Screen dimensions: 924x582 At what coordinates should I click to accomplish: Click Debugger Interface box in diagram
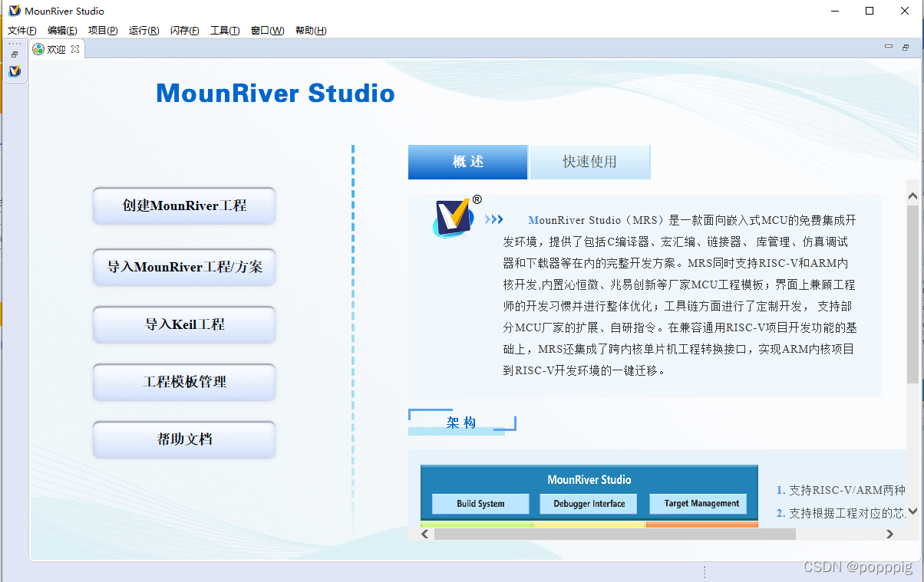(589, 504)
